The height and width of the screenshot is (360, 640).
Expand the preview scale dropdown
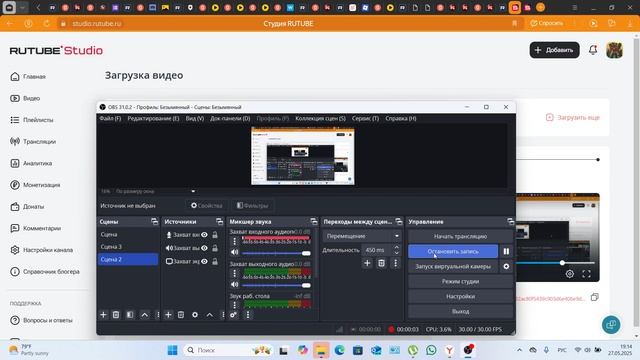click(x=193, y=191)
